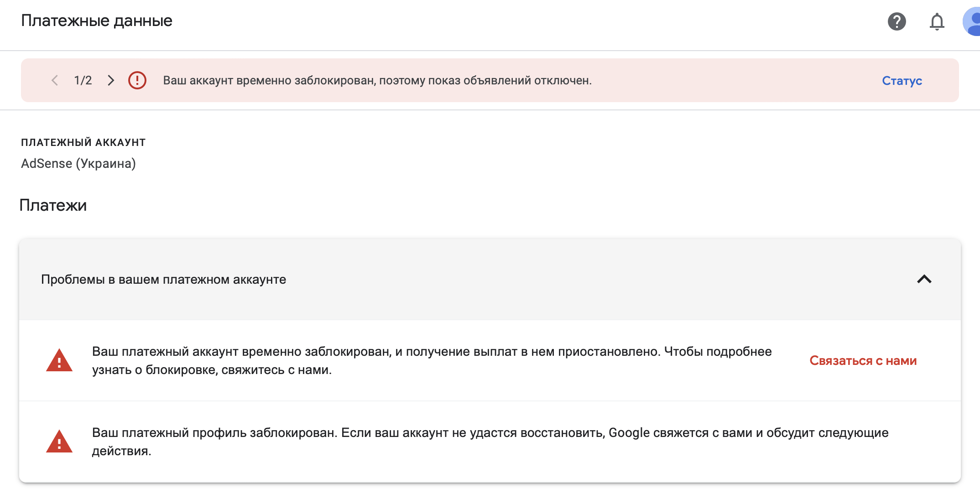Collapse the payment account problems panel
The image size is (980, 499).
[924, 279]
